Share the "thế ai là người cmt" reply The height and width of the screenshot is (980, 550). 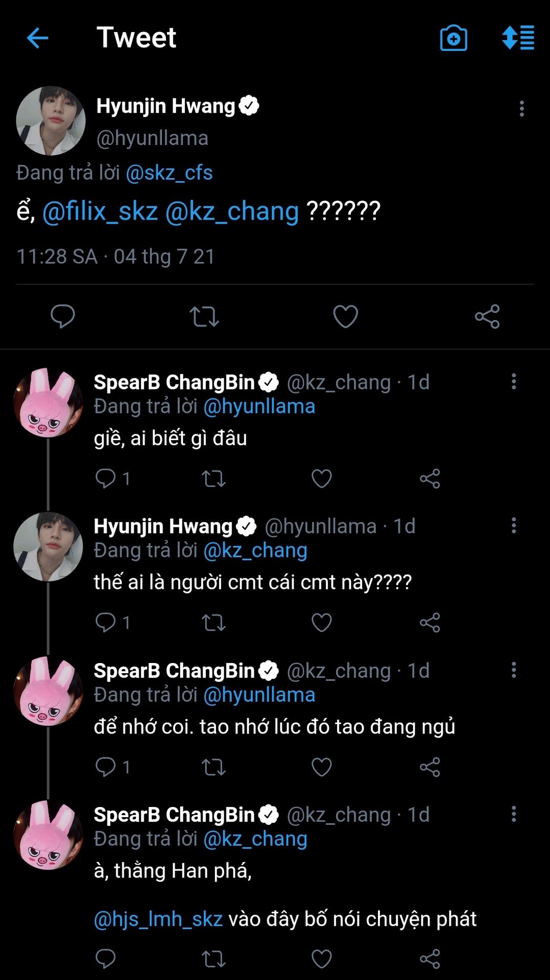[430, 623]
